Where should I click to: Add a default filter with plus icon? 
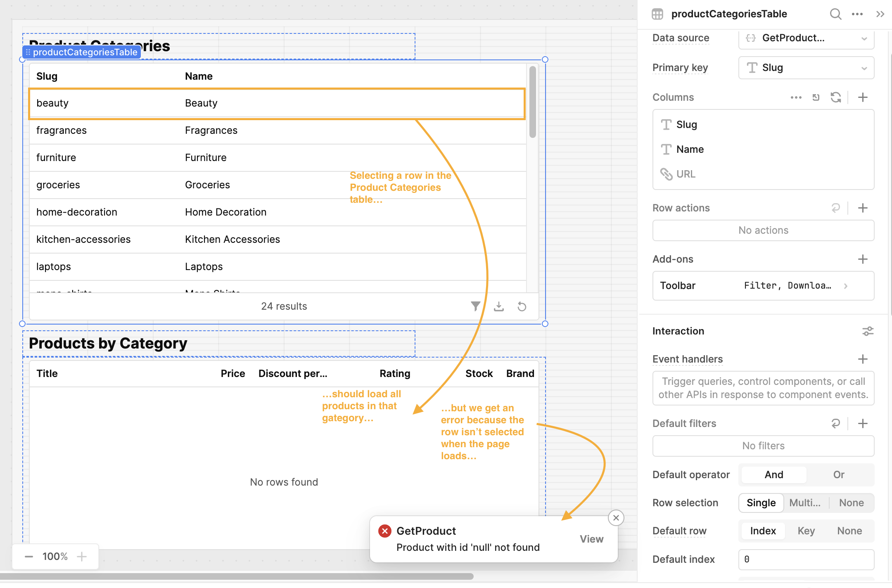click(x=863, y=424)
